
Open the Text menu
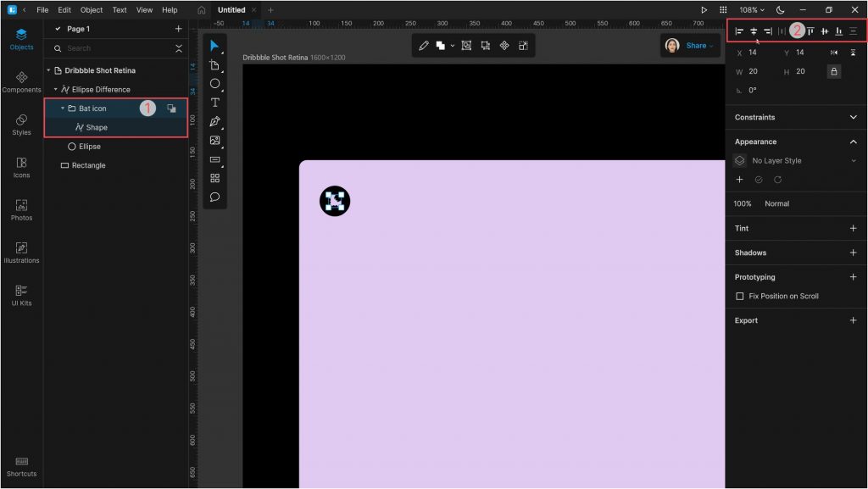[120, 10]
